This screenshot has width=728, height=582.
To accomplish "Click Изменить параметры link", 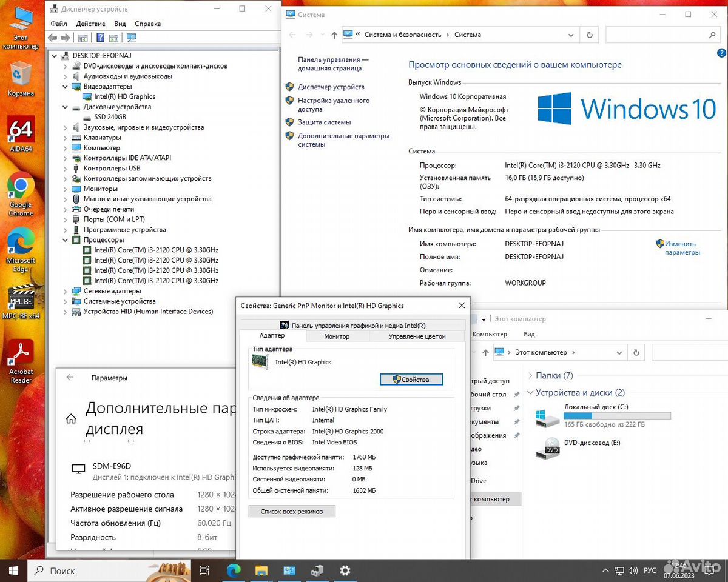I will [682, 248].
